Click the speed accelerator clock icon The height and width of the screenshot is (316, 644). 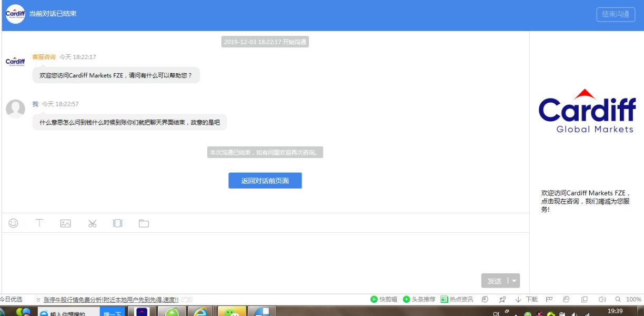[x=485, y=299]
